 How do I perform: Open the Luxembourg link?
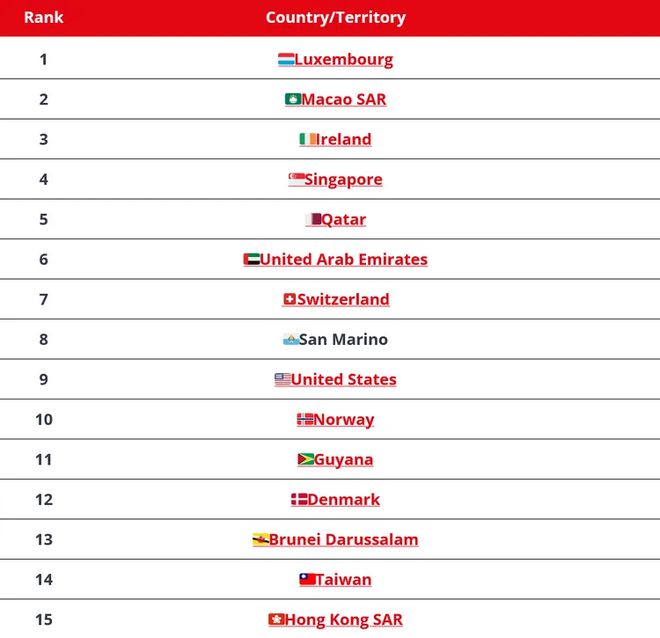pyautogui.click(x=343, y=60)
